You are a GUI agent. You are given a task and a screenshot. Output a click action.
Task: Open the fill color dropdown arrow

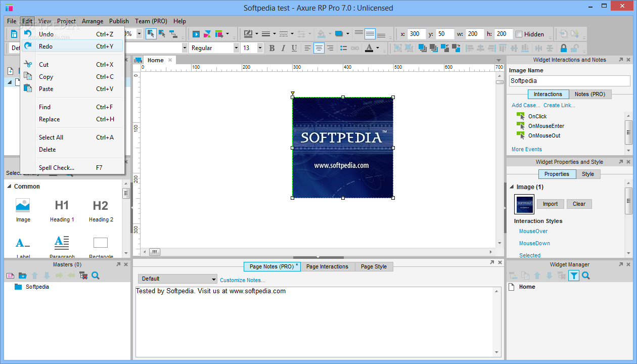tap(348, 34)
